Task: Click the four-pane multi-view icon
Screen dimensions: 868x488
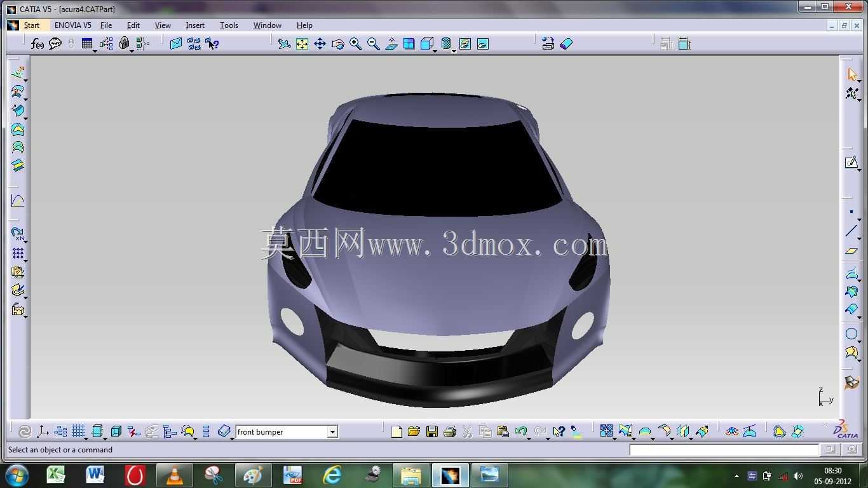Action: (x=409, y=44)
